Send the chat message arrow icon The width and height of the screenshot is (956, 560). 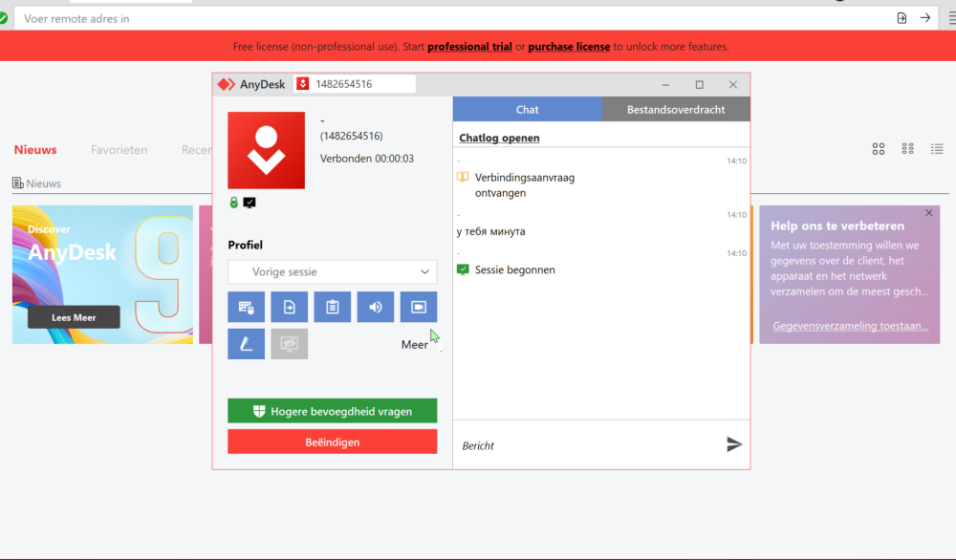click(734, 444)
